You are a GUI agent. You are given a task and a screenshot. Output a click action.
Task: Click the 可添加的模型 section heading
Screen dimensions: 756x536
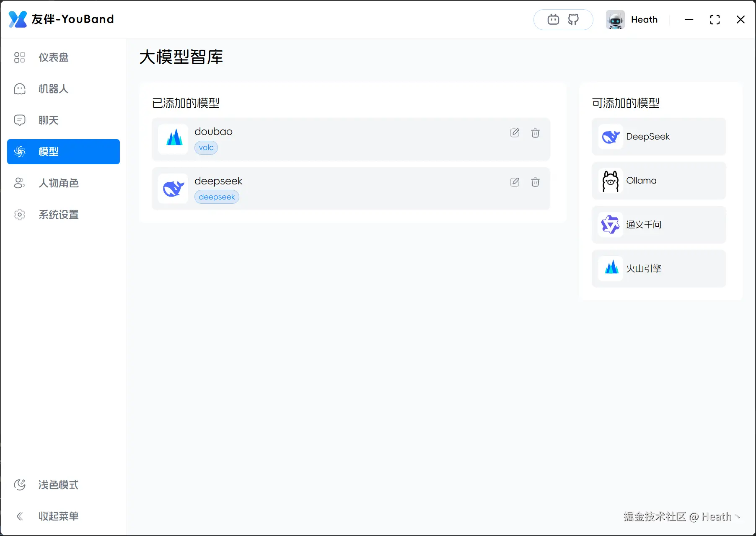(626, 103)
